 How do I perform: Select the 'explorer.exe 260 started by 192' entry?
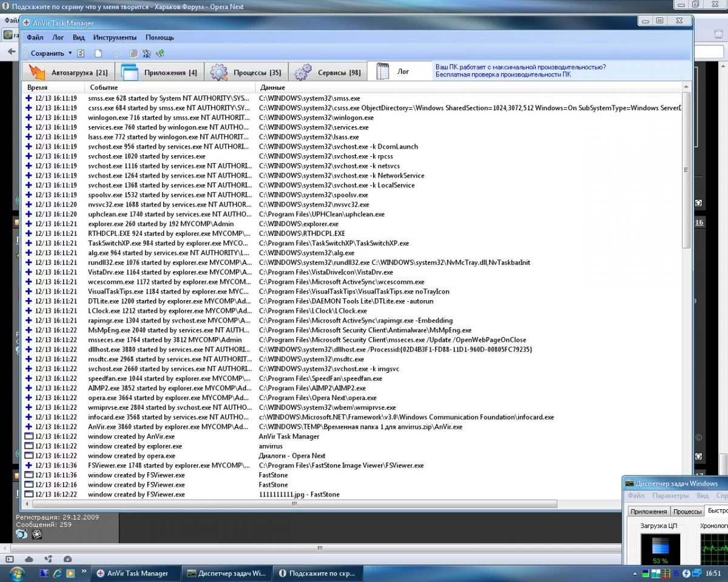pos(352,224)
